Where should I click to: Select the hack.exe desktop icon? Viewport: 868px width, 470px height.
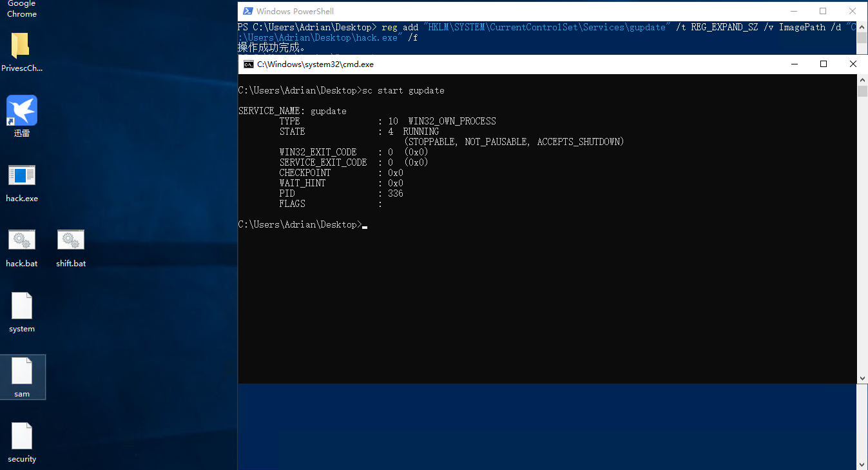click(22, 175)
